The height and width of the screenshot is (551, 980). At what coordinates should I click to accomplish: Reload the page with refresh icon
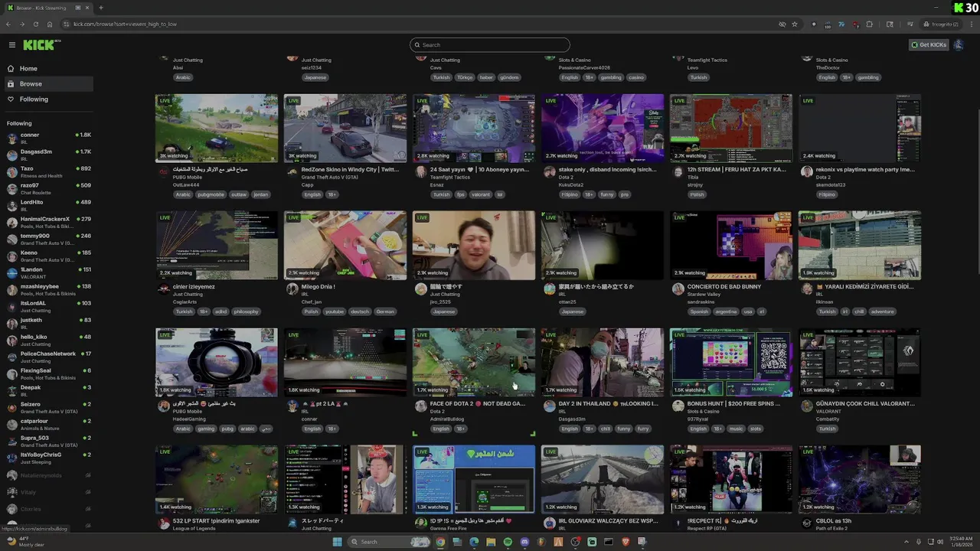[35, 24]
